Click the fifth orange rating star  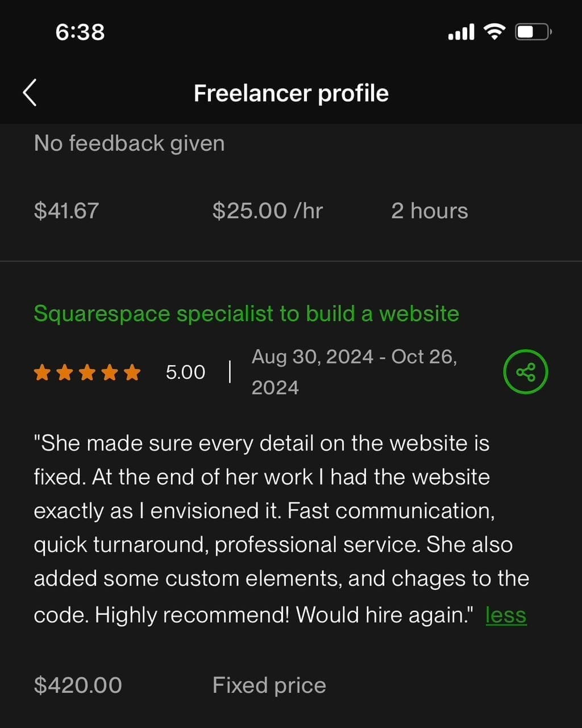pyautogui.click(x=132, y=373)
